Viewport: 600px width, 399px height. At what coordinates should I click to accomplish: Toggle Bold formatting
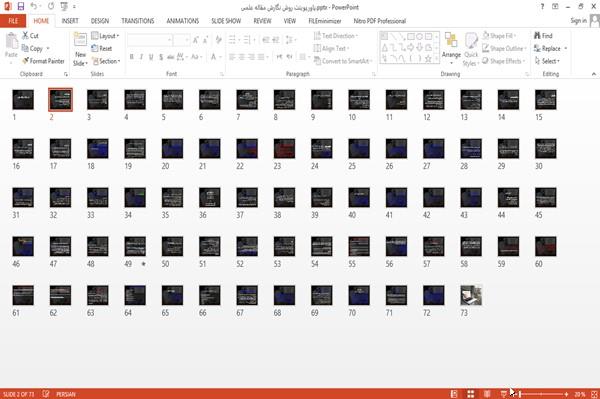(x=131, y=57)
